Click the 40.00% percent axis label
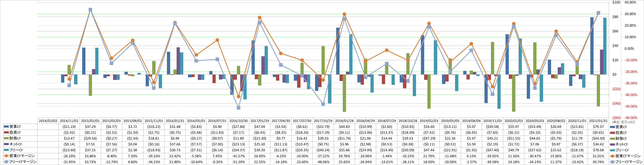The height and width of the screenshot is (165, 644). [x=630, y=2]
